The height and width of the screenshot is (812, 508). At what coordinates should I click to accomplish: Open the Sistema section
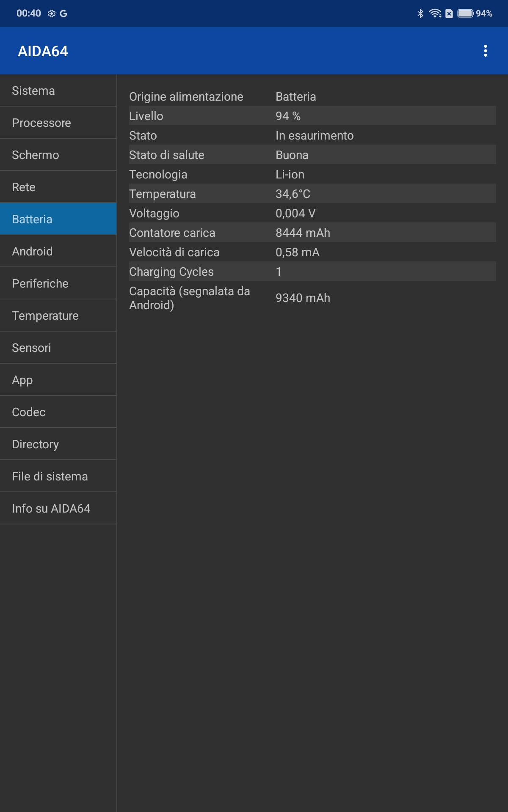[x=58, y=91]
